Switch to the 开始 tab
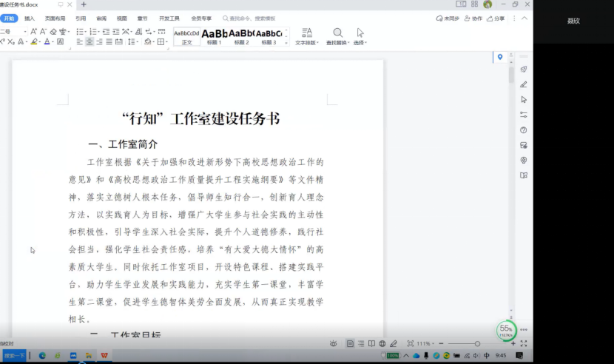614x364 pixels. pos(9,18)
